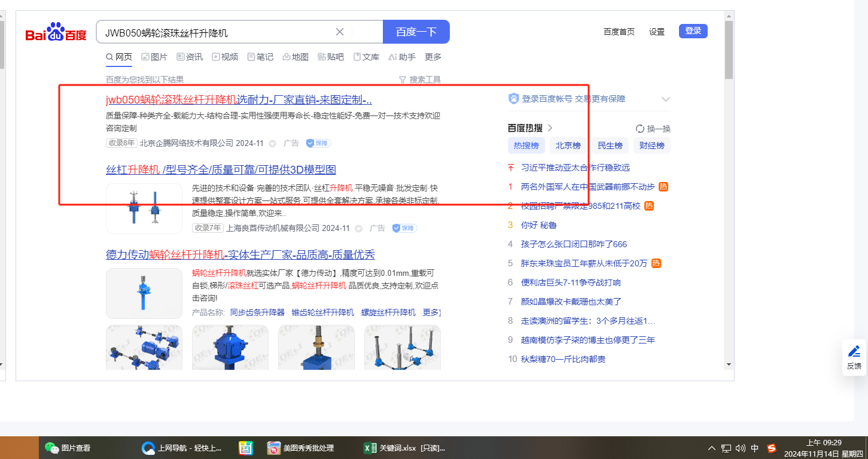The height and width of the screenshot is (459, 868).
Task: Open the 搜索工具 filter
Action: tap(420, 80)
